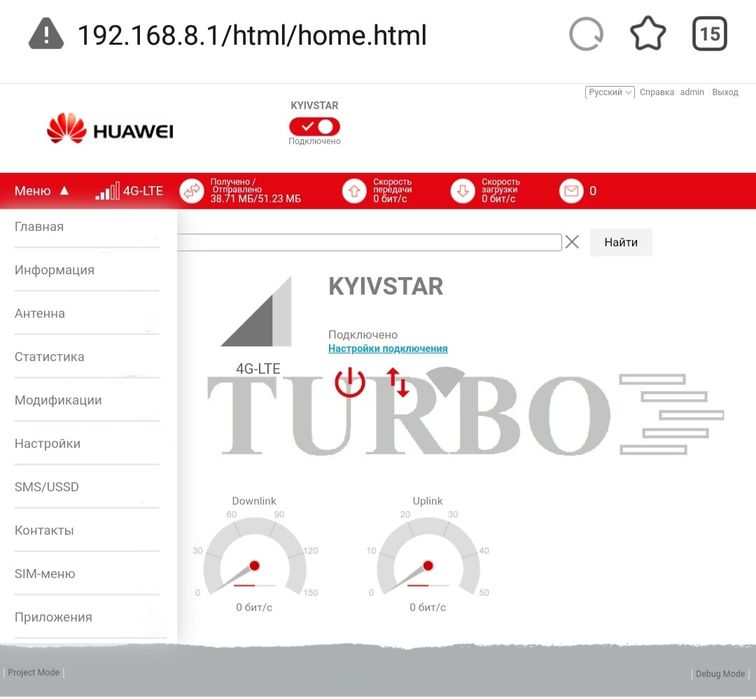Click the red up/down data arrows icon
This screenshot has width=756, height=699.
(x=398, y=382)
